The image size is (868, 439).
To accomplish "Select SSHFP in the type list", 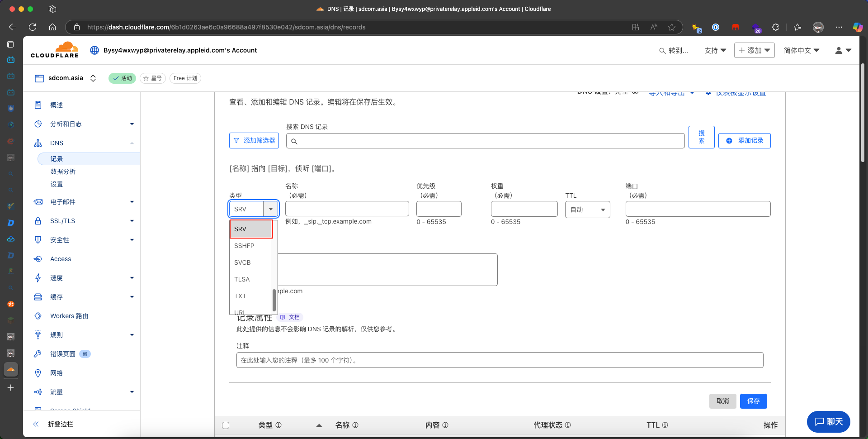I will click(250, 246).
